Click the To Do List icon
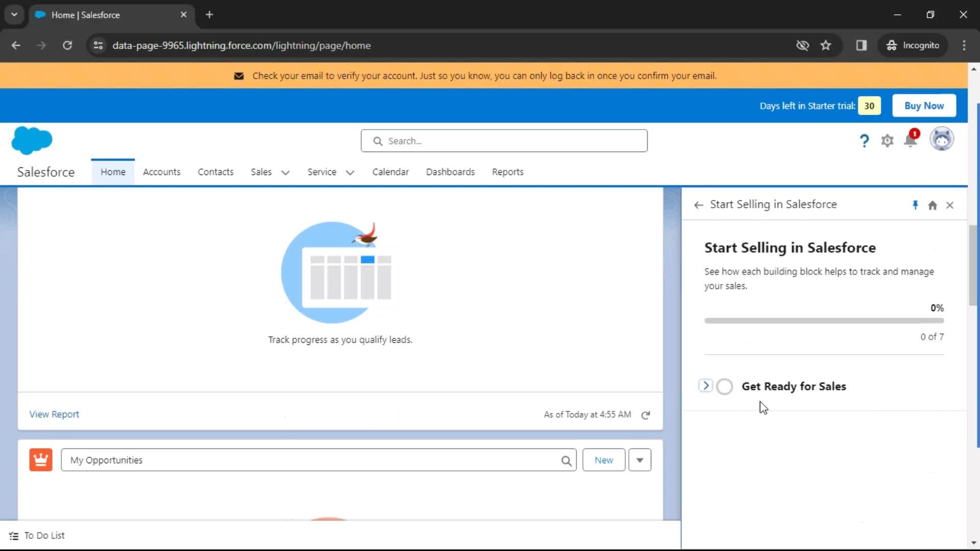 [14, 536]
